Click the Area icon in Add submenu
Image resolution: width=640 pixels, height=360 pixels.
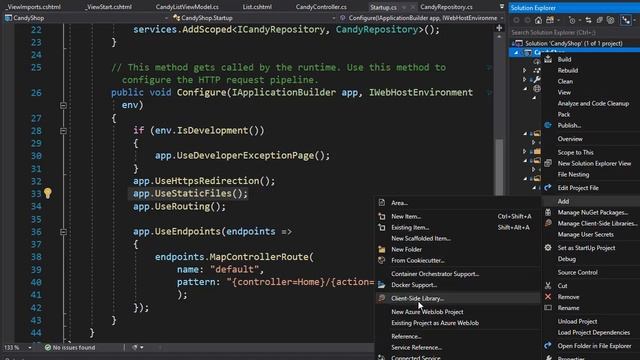[x=382, y=203]
